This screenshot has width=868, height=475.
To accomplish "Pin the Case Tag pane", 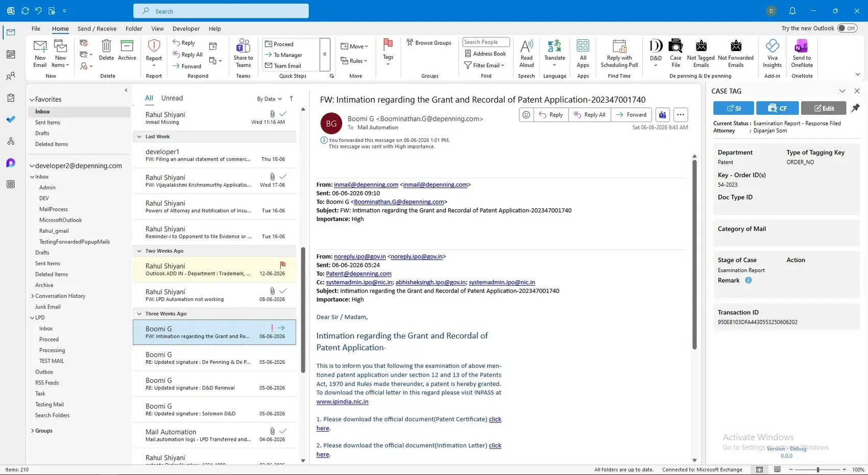I will tap(855, 108).
